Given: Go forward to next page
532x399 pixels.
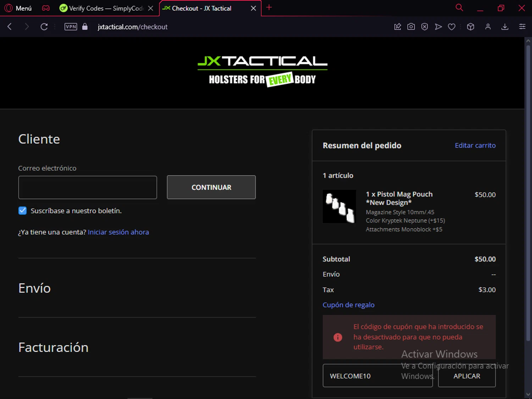Looking at the screenshot, I should click(x=27, y=27).
